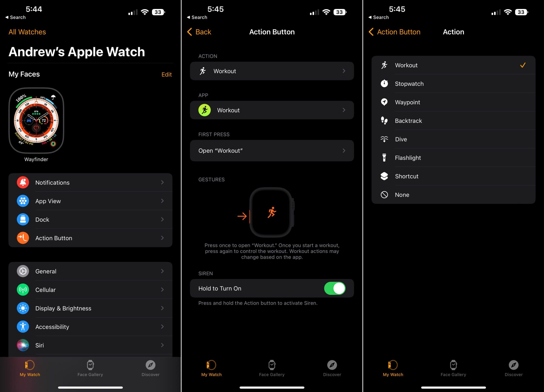Toggle the Siren Hold to Turn On switch

click(x=336, y=289)
